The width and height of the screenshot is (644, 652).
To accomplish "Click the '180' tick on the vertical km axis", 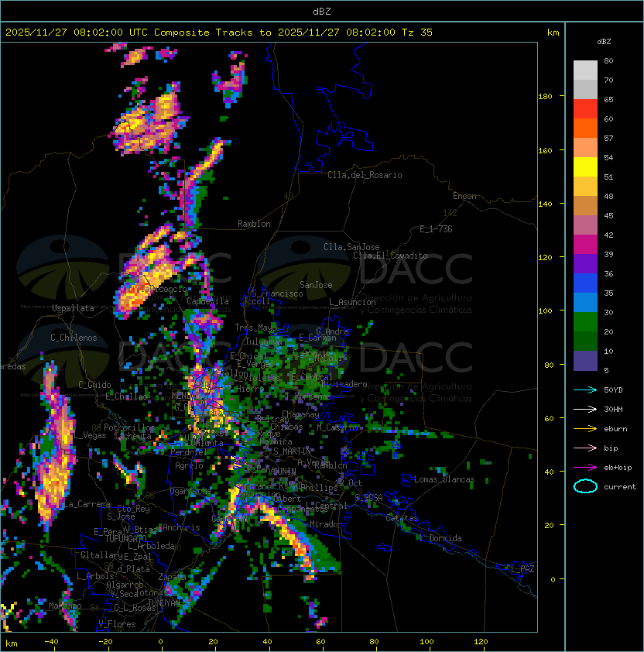I will [x=545, y=97].
